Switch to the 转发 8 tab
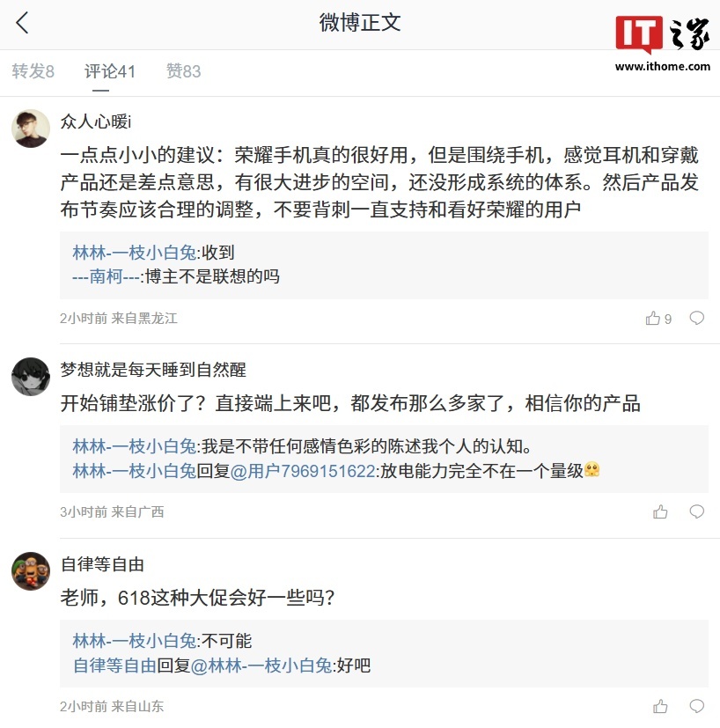This screenshot has width=720, height=728. (33, 72)
